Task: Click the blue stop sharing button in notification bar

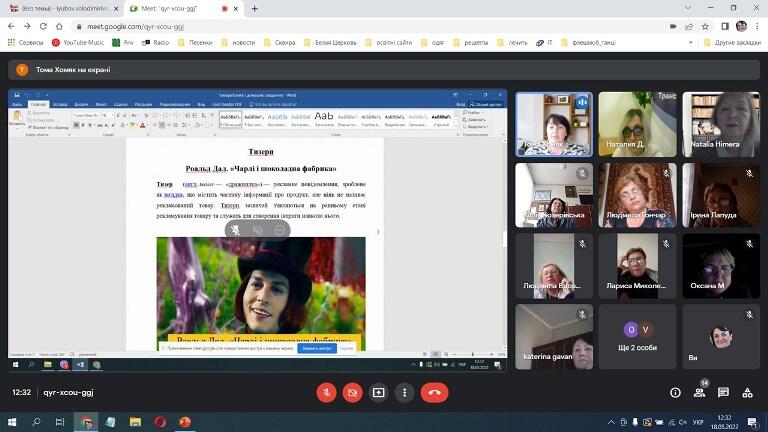Action: click(317, 348)
